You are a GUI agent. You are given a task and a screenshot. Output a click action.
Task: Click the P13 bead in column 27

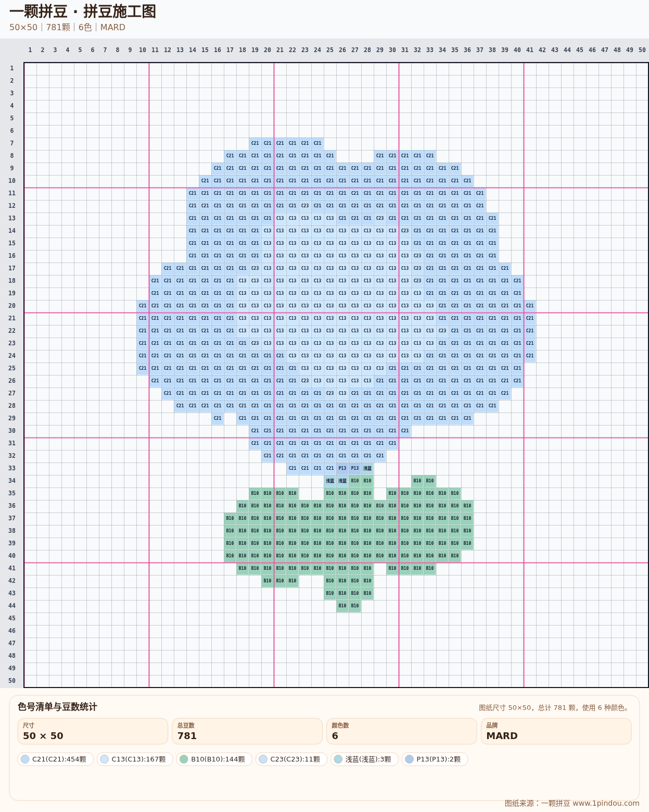click(x=355, y=468)
